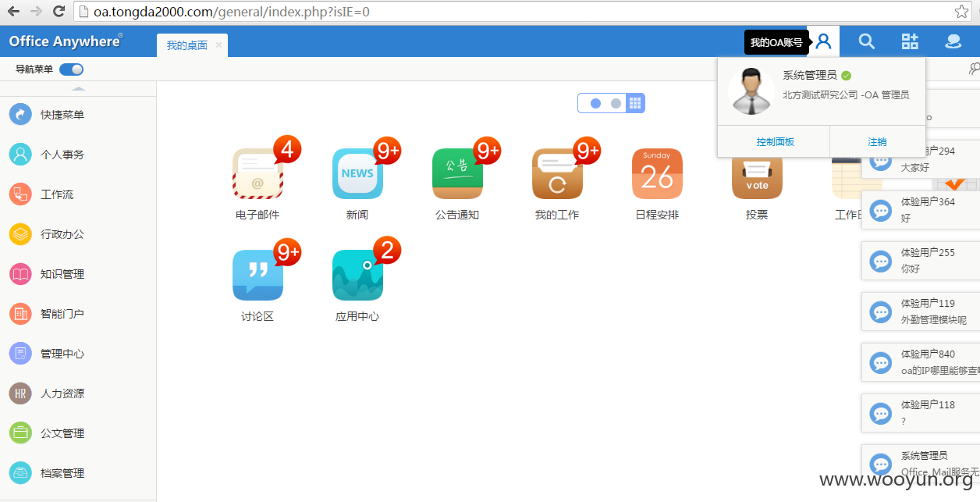Switch to the 我的桌面 tab
The image size is (980, 502).
(x=187, y=45)
